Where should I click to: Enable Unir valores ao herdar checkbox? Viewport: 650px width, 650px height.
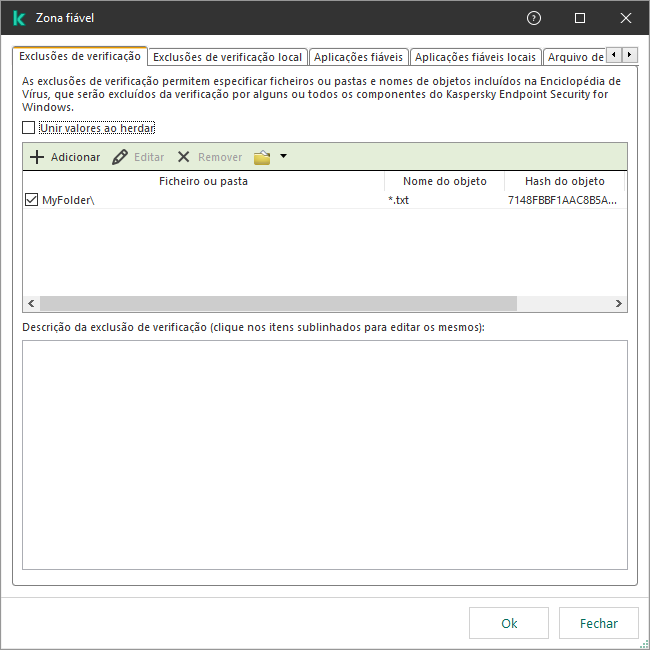point(29,128)
